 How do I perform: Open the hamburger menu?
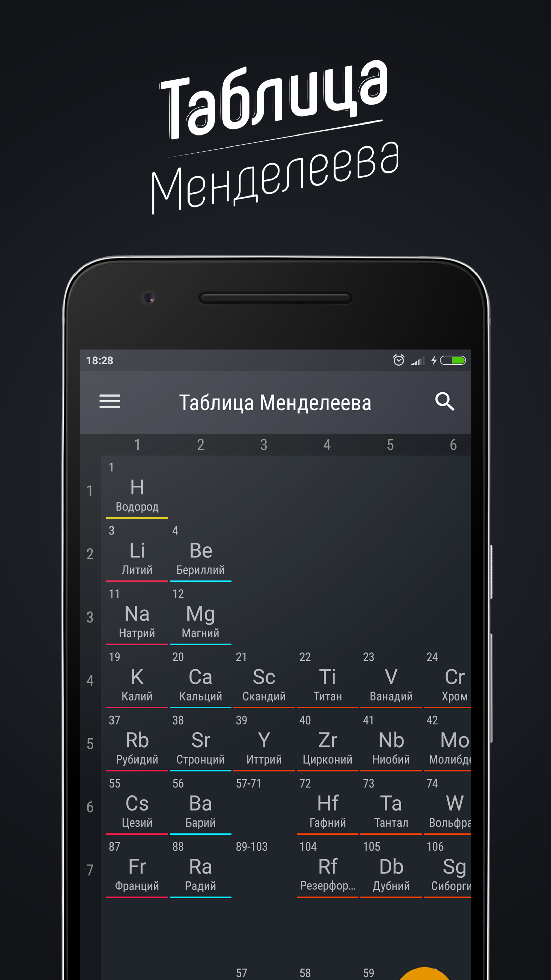[110, 402]
